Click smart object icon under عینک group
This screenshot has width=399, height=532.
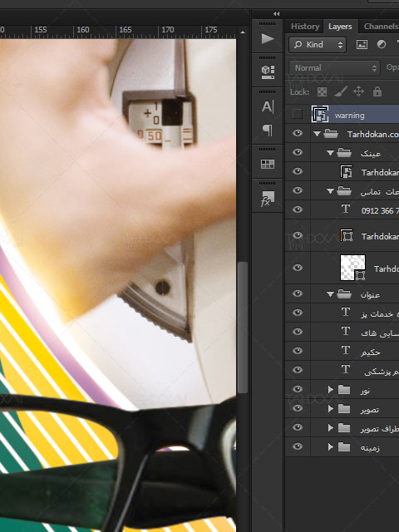click(x=347, y=171)
